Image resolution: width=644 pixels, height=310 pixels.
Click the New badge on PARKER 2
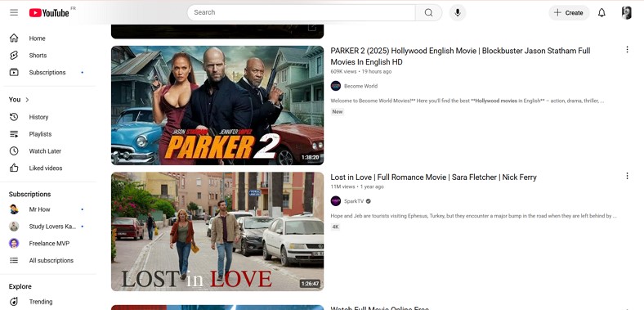coord(338,112)
